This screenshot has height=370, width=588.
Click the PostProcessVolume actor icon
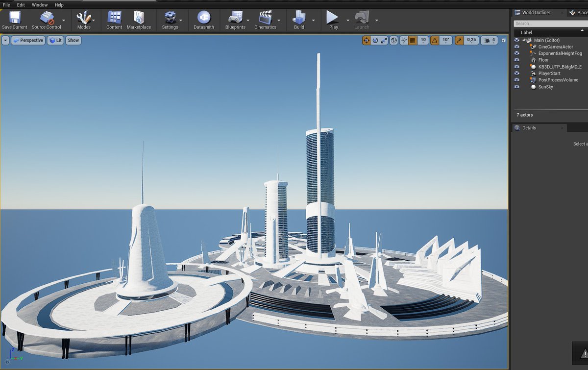pos(534,80)
